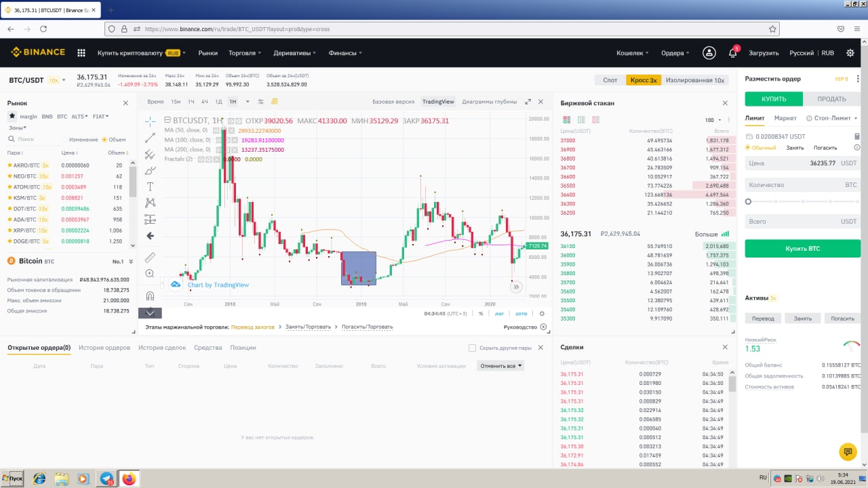The width and height of the screenshot is (868, 488).
Task: Open the Отменить все dropdown
Action: point(501,366)
